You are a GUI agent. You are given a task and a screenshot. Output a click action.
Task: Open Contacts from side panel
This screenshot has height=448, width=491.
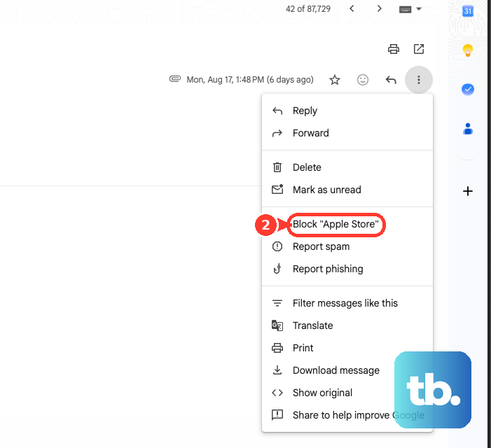[x=468, y=129]
